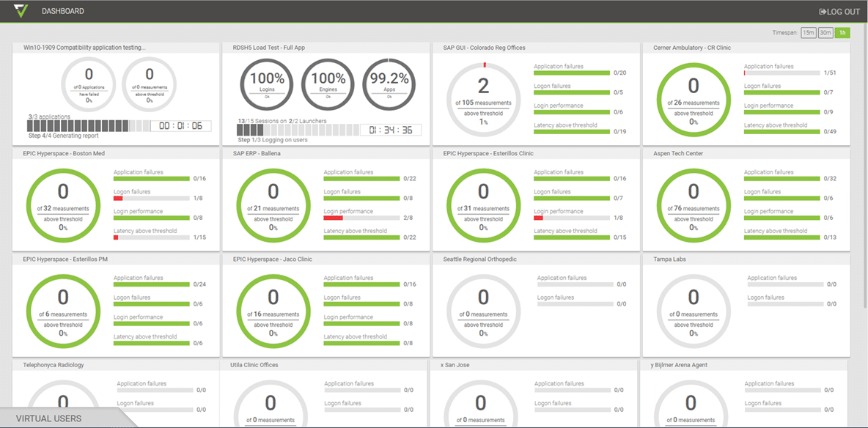Select EPIC Hyperspace - Esterillos Clinic title
The width and height of the screenshot is (868, 428).
[x=488, y=153]
